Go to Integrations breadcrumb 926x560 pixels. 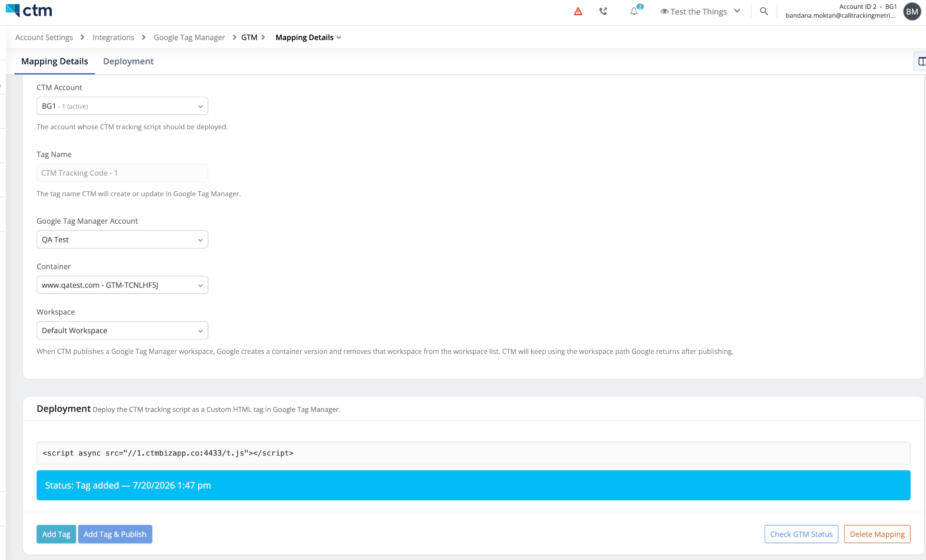tap(113, 38)
